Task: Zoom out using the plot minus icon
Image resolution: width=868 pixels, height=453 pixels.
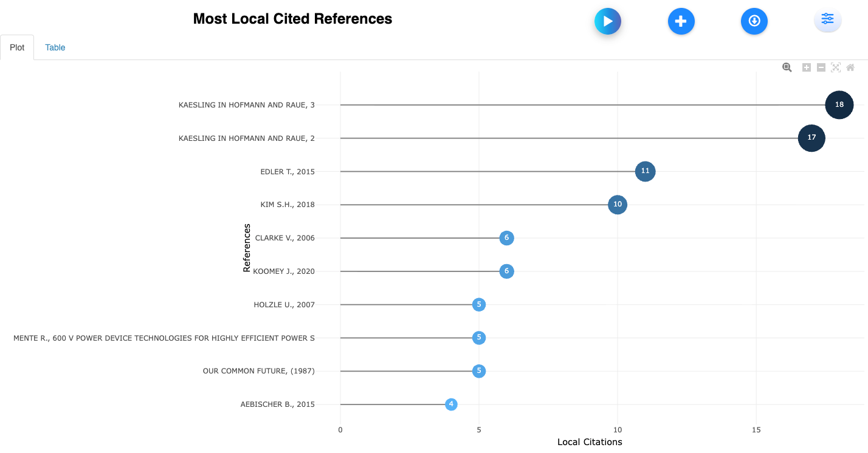Action: click(821, 67)
